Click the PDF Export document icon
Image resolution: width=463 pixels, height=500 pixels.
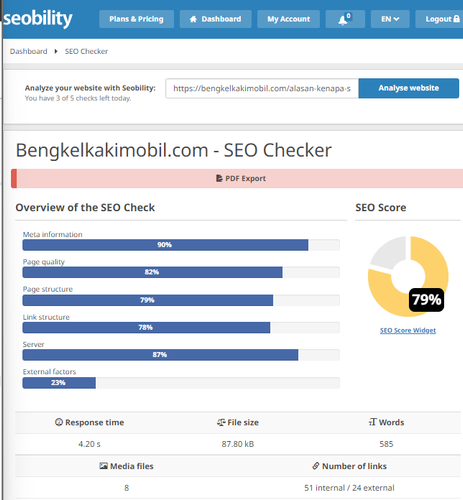[x=219, y=178]
